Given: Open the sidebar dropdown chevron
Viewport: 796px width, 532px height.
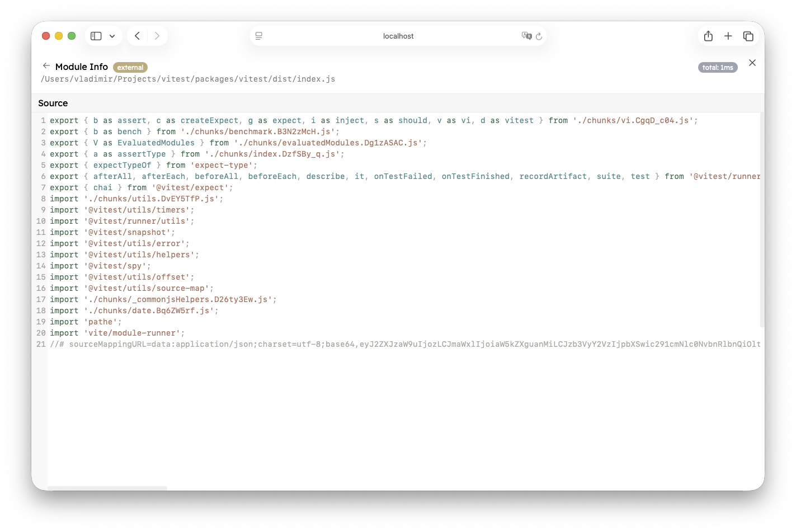Looking at the screenshot, I should (111, 35).
